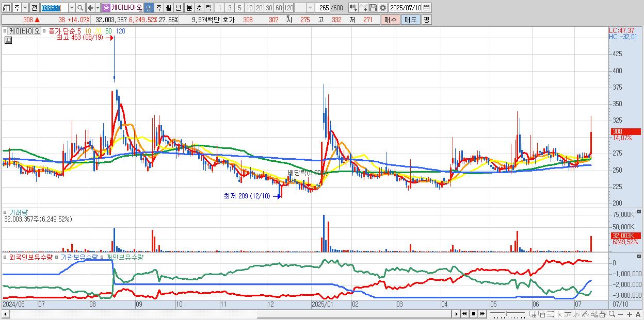Open the date picker calendar icon
This screenshot has width=644, height=320.
pos(427,8)
